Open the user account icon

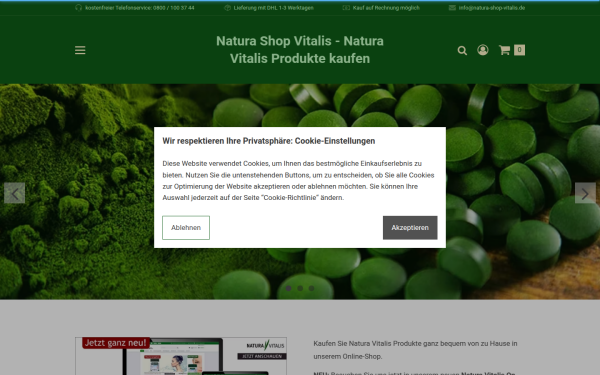click(x=483, y=50)
